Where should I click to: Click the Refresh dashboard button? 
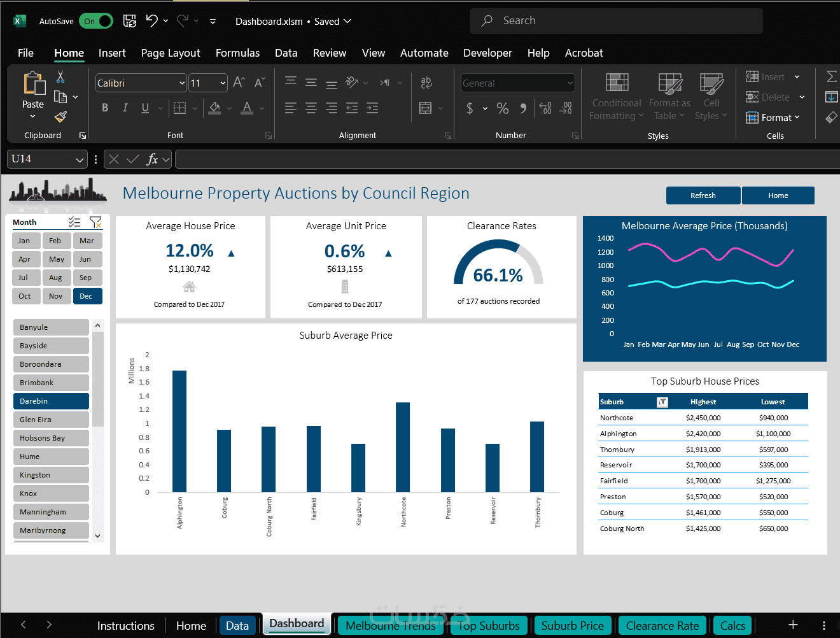pyautogui.click(x=703, y=195)
